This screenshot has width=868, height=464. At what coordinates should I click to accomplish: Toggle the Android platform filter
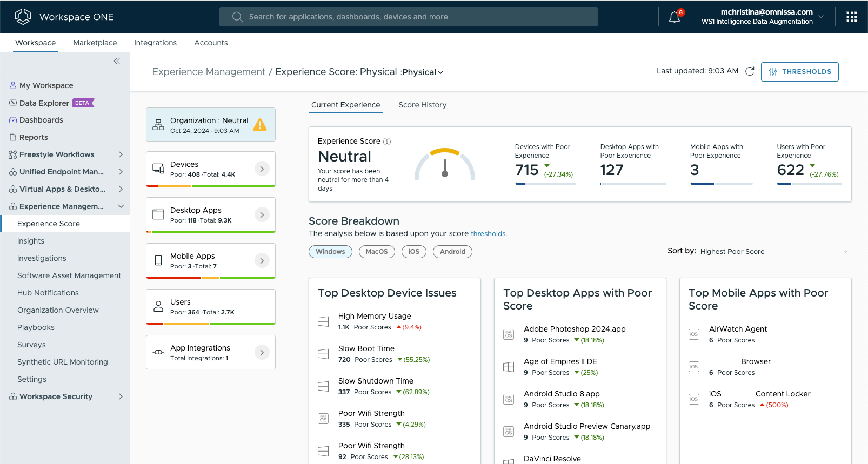[x=452, y=252]
